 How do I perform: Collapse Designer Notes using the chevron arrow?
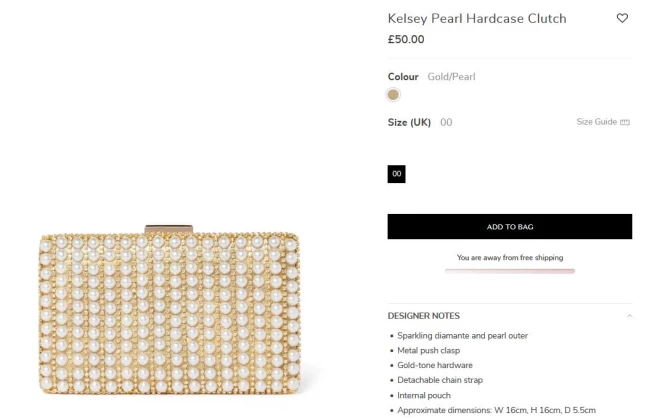pos(629,316)
